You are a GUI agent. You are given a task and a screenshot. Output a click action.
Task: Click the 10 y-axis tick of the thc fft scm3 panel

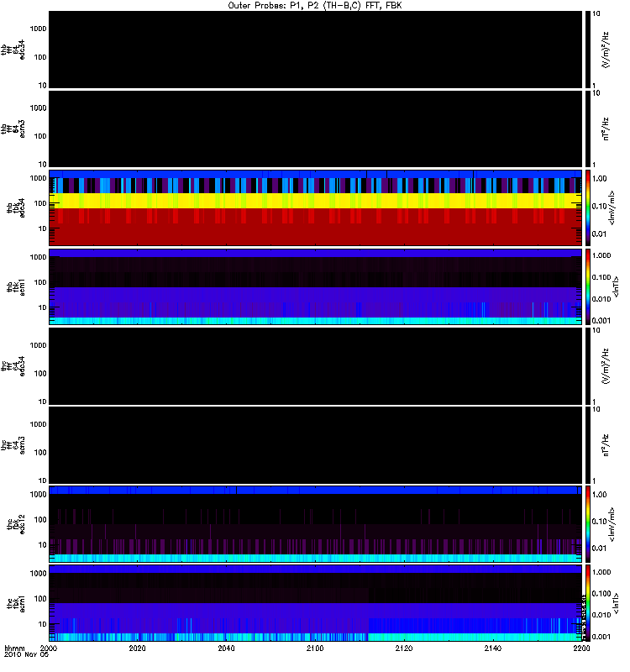point(43,480)
